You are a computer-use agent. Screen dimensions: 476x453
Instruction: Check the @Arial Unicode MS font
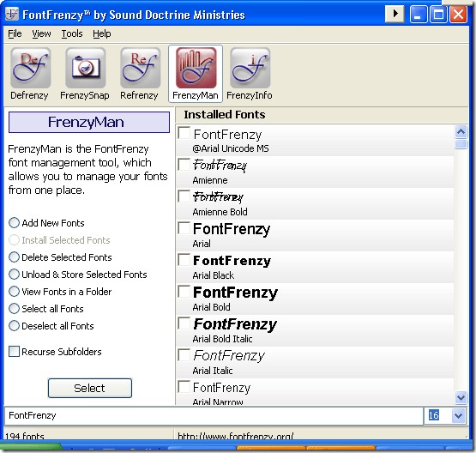coord(184,133)
